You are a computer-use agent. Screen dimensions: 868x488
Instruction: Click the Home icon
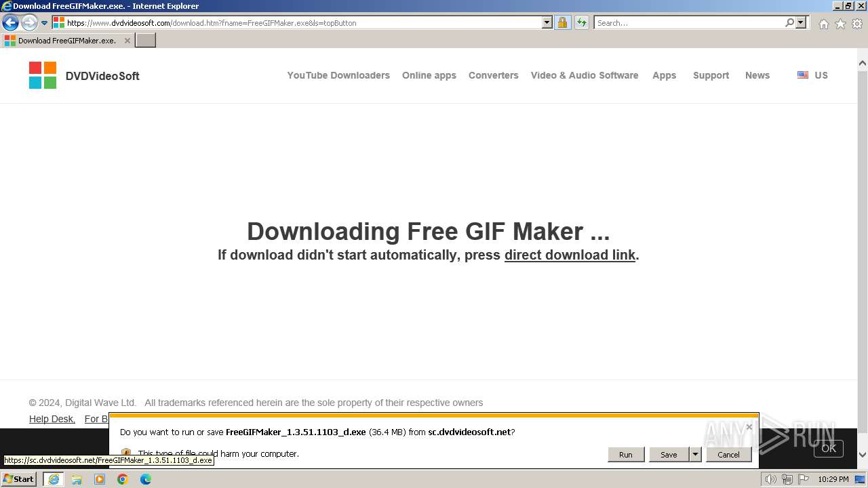(x=823, y=24)
